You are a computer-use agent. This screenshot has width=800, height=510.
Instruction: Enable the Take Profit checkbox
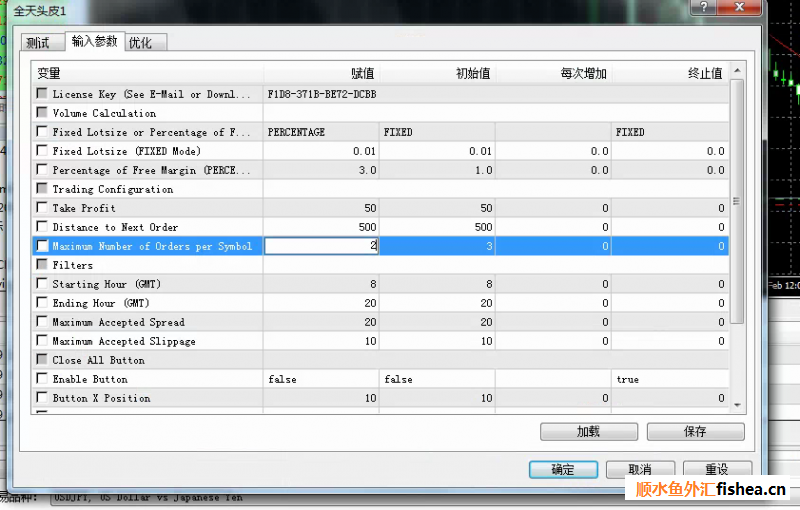point(42,208)
